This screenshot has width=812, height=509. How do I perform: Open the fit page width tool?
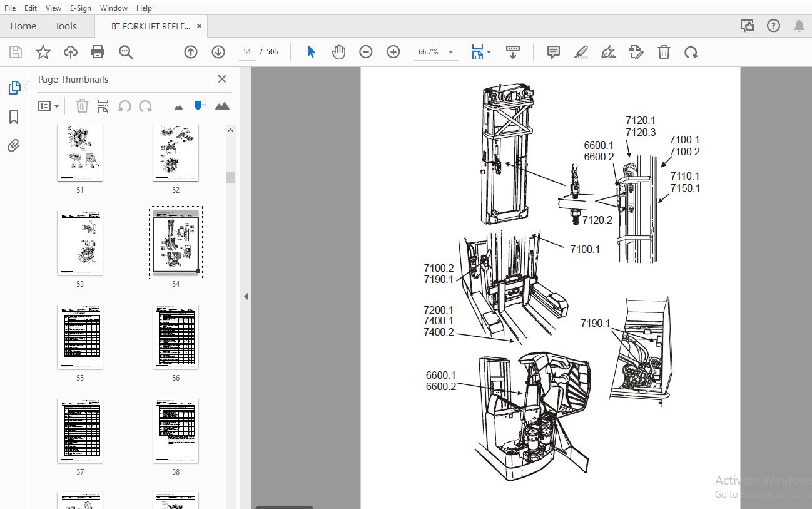pos(477,52)
